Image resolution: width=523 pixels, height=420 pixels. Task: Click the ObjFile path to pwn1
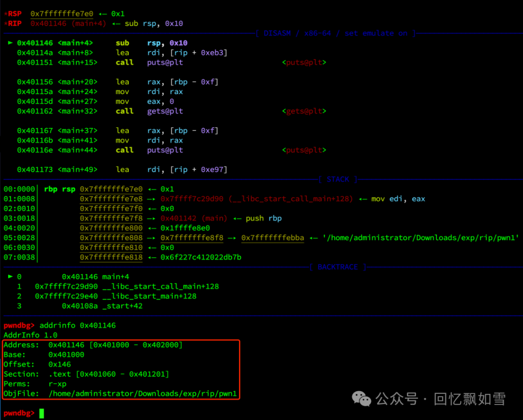tap(142, 394)
